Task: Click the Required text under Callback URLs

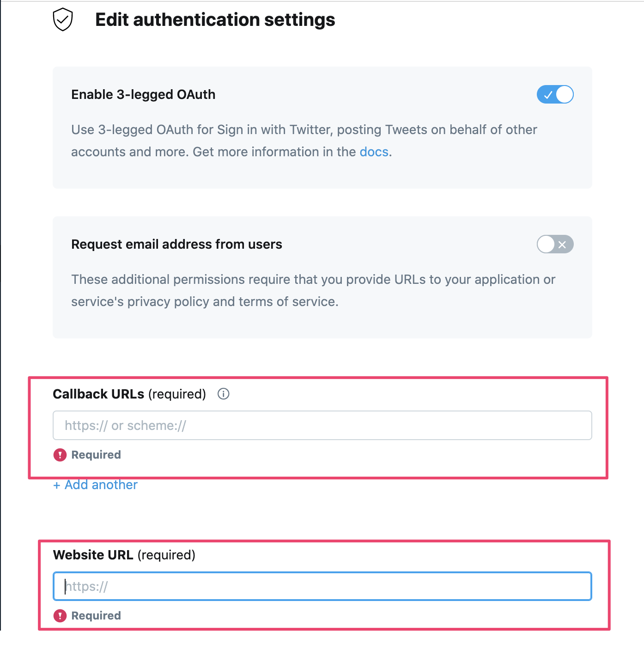Action: coord(96,455)
